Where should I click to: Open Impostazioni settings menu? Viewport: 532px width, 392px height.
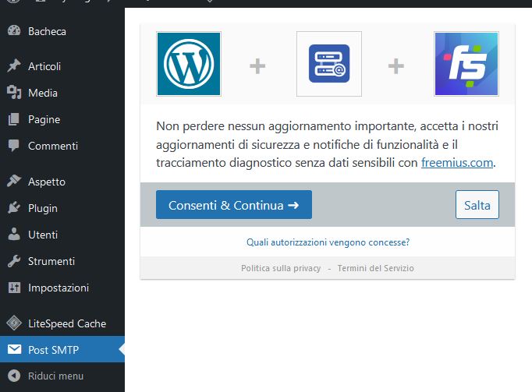[62, 288]
